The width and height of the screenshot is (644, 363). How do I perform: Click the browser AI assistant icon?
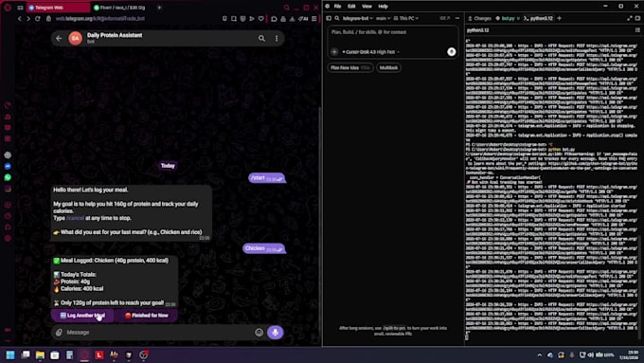click(303, 19)
